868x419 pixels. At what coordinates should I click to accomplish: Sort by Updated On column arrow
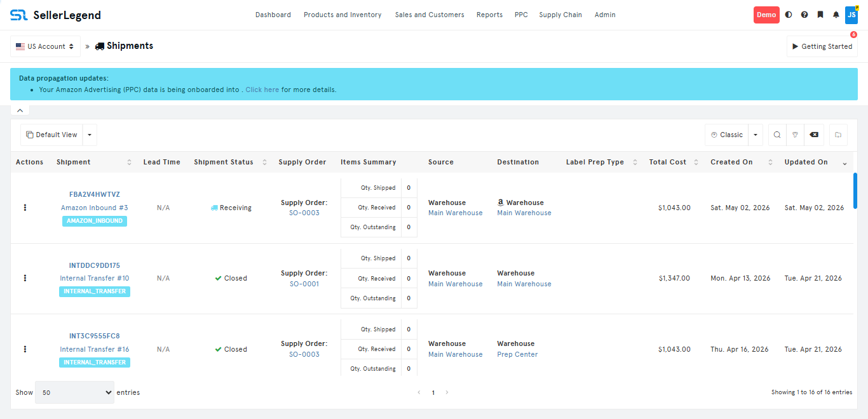click(x=844, y=164)
